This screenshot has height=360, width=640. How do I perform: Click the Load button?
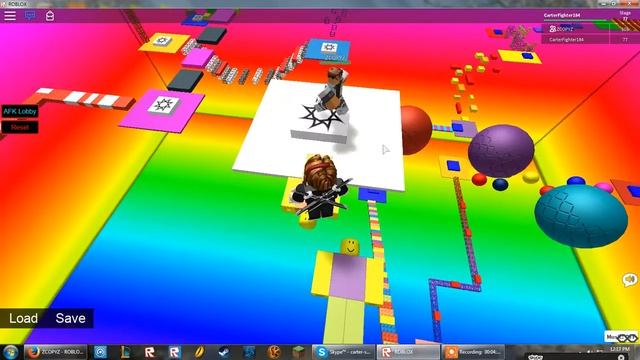[x=23, y=318]
